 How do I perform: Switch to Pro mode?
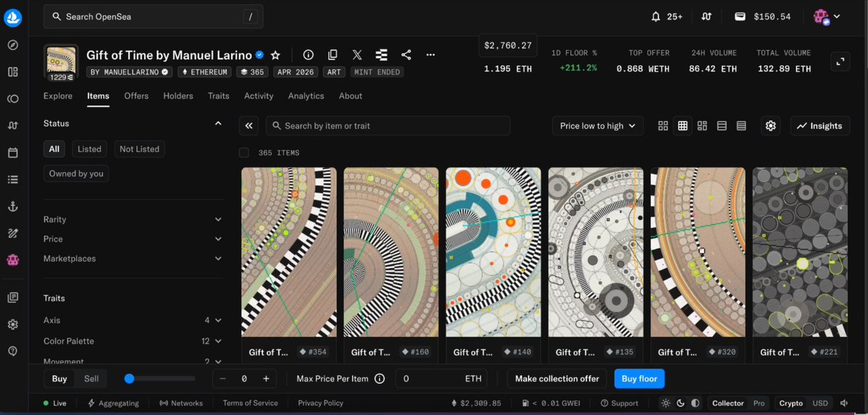coord(759,403)
